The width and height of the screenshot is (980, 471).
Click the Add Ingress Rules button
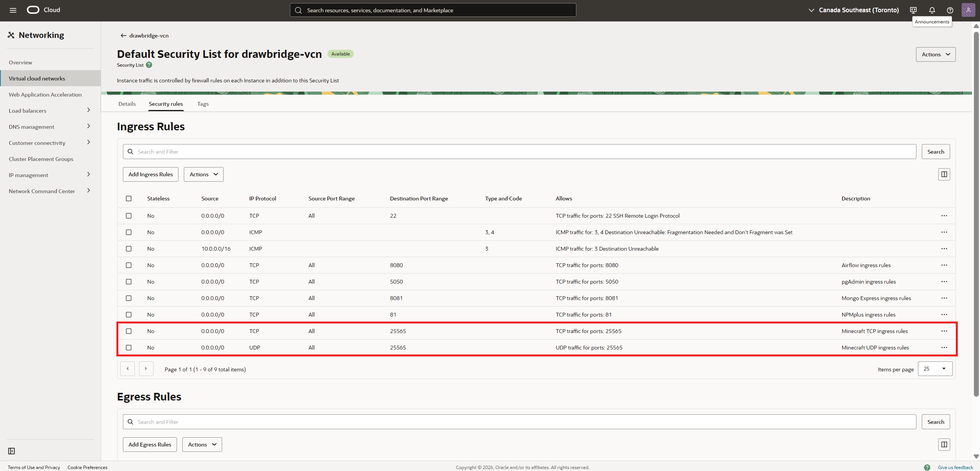point(151,174)
